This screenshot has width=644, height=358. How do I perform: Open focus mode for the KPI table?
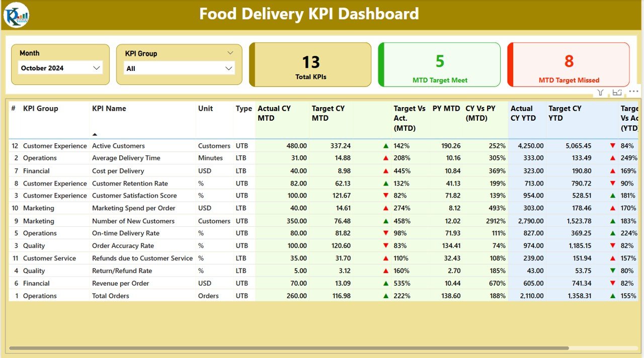coord(617,92)
